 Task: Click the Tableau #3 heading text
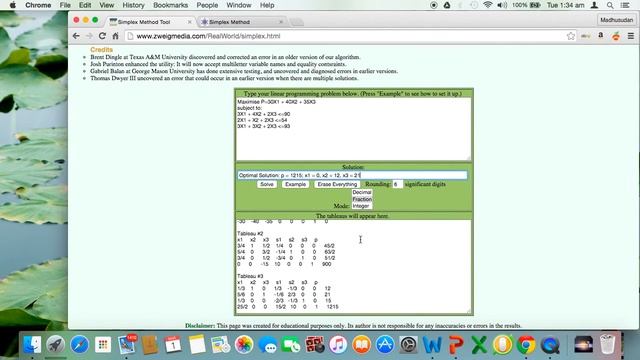click(250, 276)
